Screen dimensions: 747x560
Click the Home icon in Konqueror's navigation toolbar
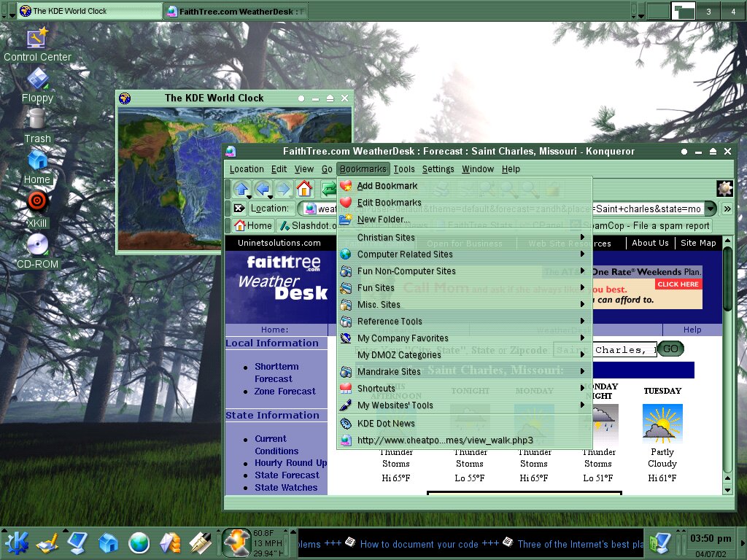tap(304, 189)
